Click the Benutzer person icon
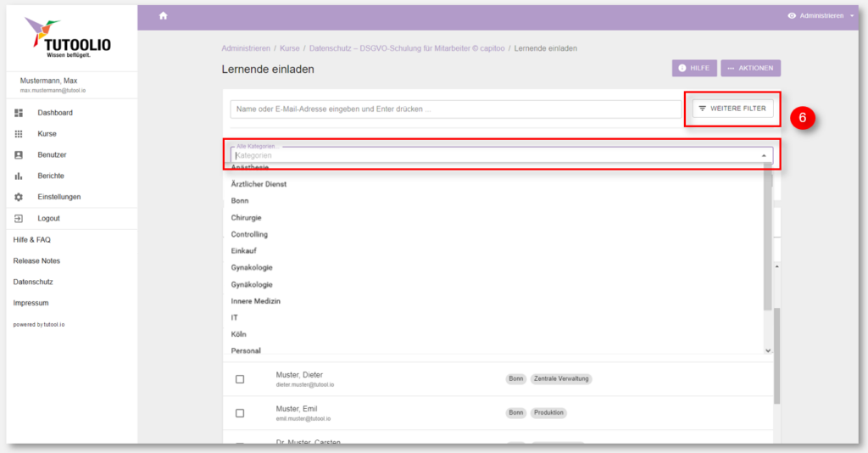 (x=19, y=155)
